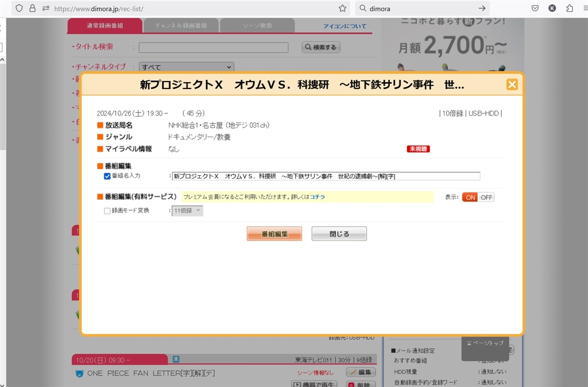
Task: Click the 削除 button for ONE PIECE
Action: tap(361, 384)
